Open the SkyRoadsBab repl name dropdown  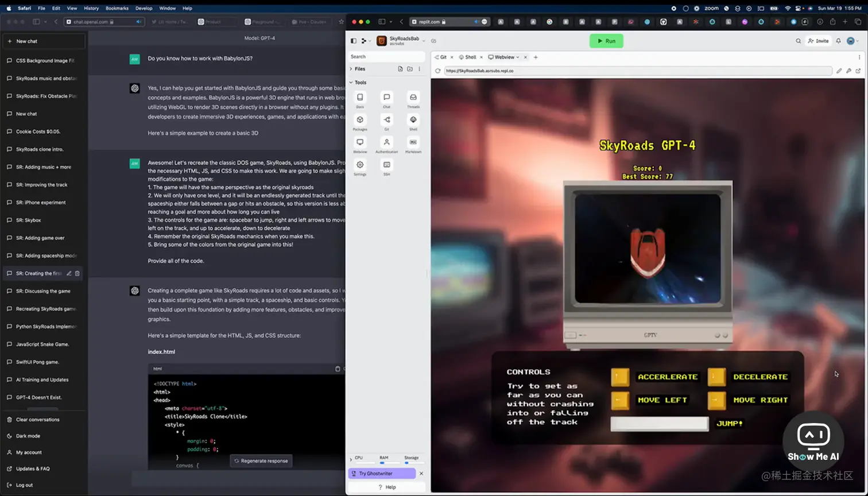click(424, 41)
